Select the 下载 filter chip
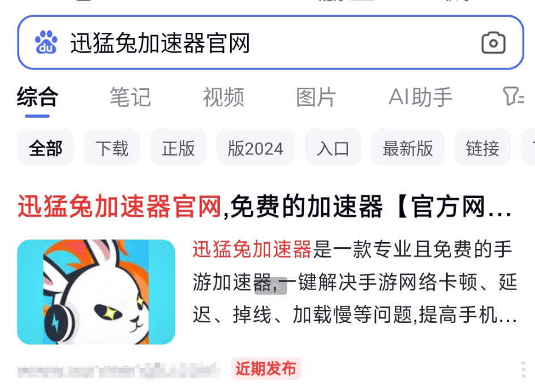535x392 pixels. click(x=112, y=147)
